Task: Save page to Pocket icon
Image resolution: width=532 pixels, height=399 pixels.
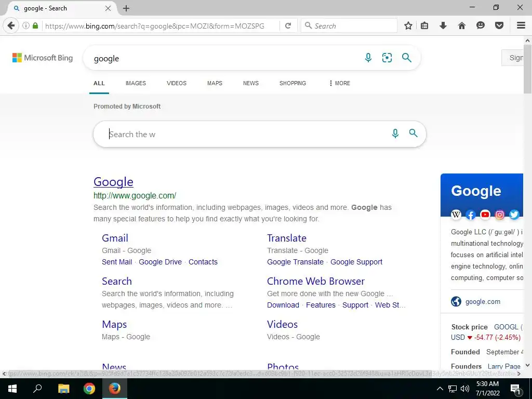Action: [499, 25]
